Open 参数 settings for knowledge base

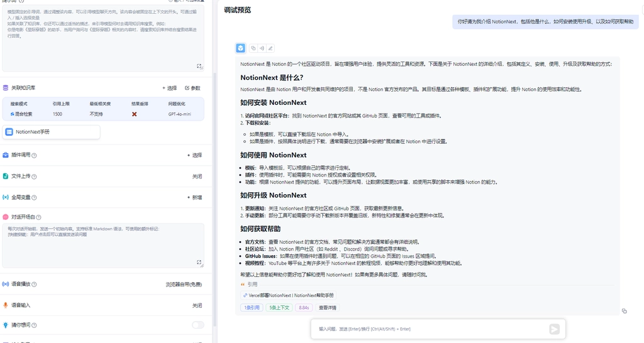[192, 88]
